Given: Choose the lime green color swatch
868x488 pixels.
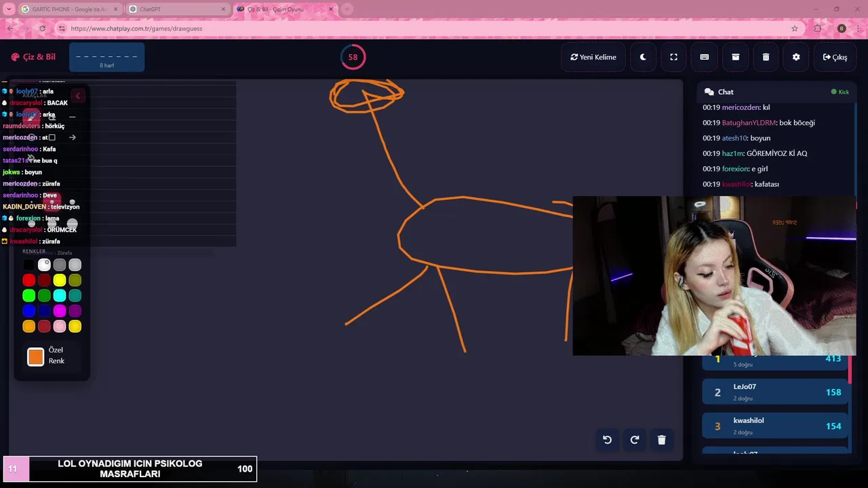Looking at the screenshot, I should (x=28, y=296).
